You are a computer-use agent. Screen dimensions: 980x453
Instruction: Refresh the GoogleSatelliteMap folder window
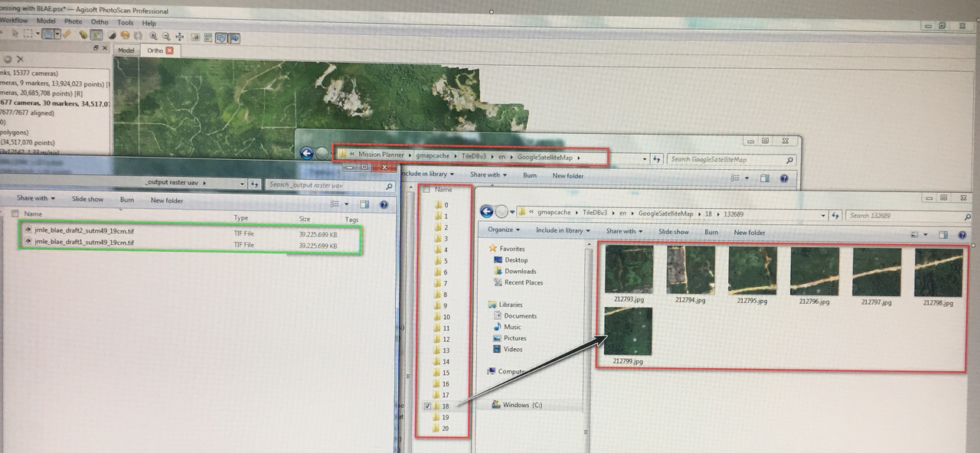(657, 159)
